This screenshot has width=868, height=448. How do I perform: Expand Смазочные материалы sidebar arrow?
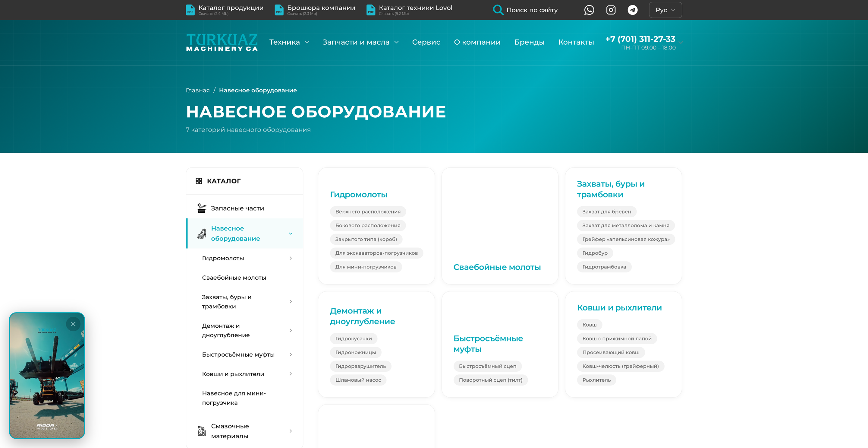291,431
